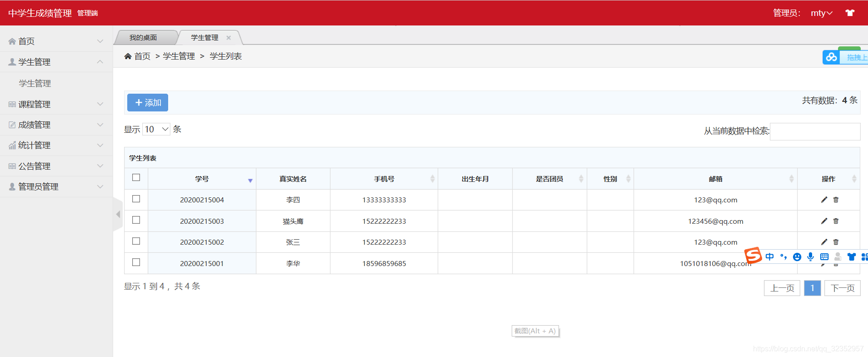Click the user icon beside 学生管理 menu
This screenshot has width=868, height=357.
click(x=12, y=62)
